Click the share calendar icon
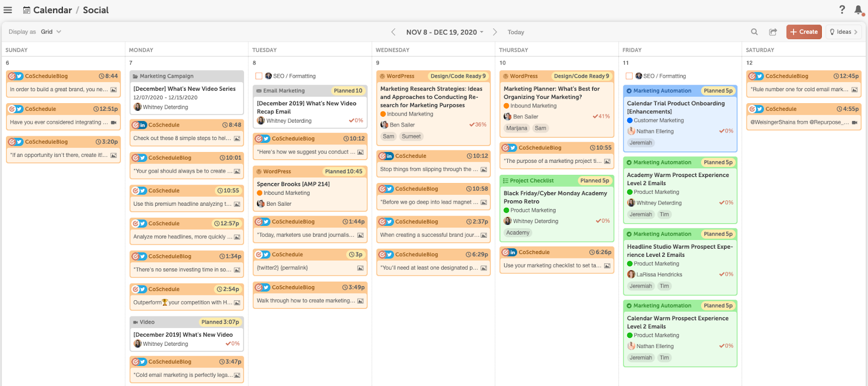 (773, 32)
